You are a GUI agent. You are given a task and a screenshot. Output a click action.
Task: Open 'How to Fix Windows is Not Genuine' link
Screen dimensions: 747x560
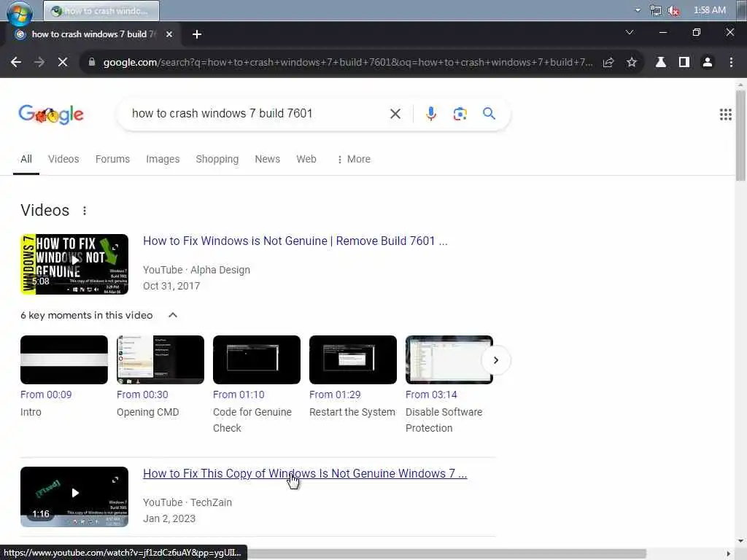(x=295, y=241)
